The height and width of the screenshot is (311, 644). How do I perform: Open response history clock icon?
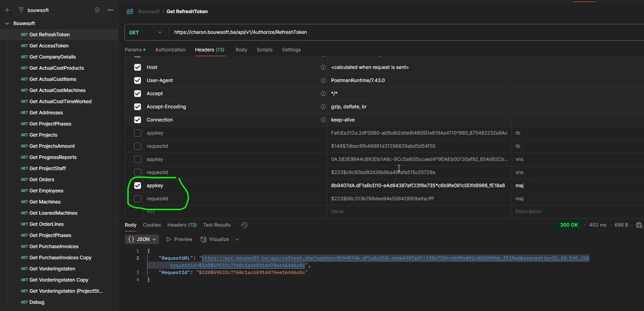pyautogui.click(x=244, y=225)
